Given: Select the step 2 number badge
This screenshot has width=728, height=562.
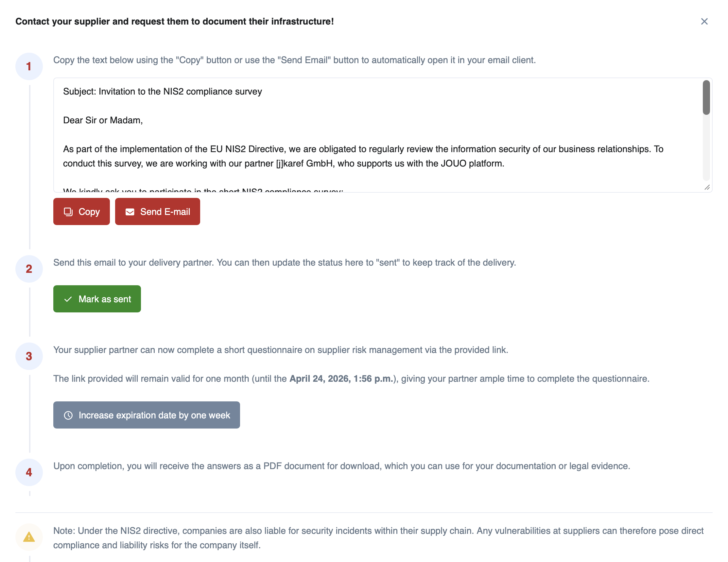Looking at the screenshot, I should pyautogui.click(x=29, y=269).
